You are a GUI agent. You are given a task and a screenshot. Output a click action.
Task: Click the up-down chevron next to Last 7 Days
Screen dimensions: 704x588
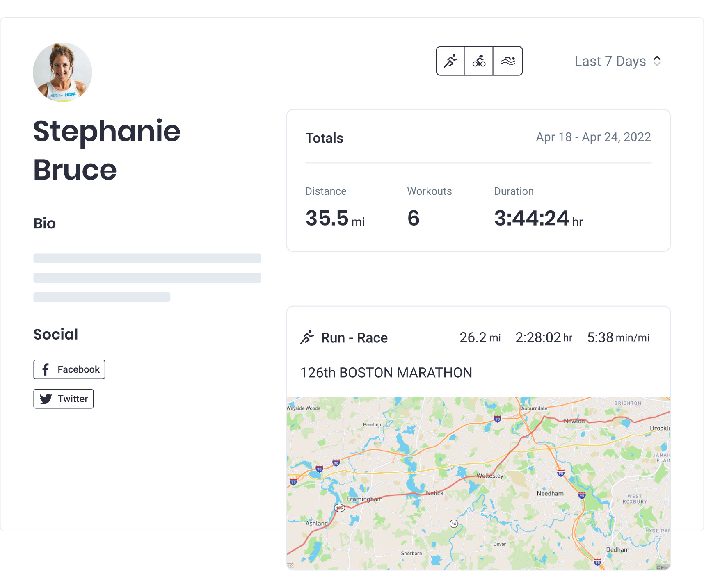click(x=657, y=61)
